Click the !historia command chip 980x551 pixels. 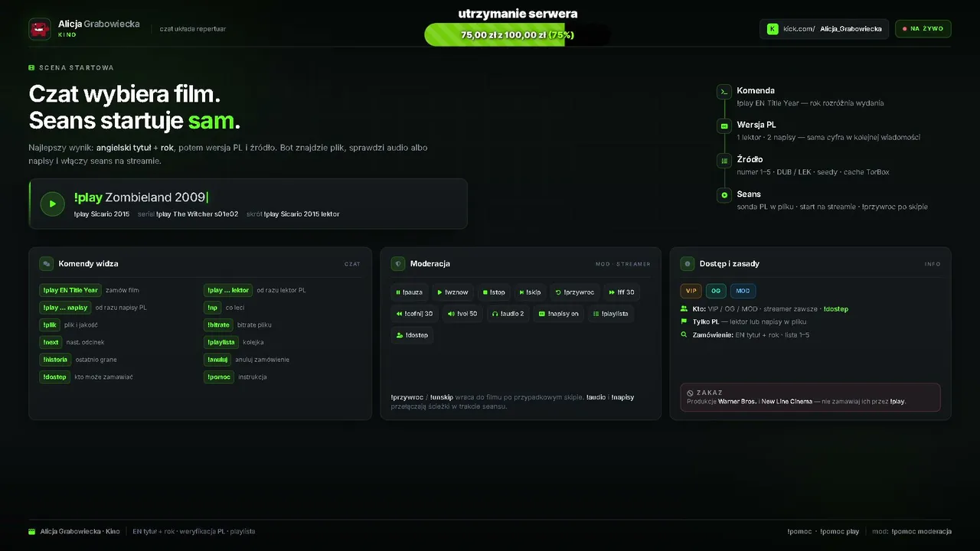tap(55, 360)
